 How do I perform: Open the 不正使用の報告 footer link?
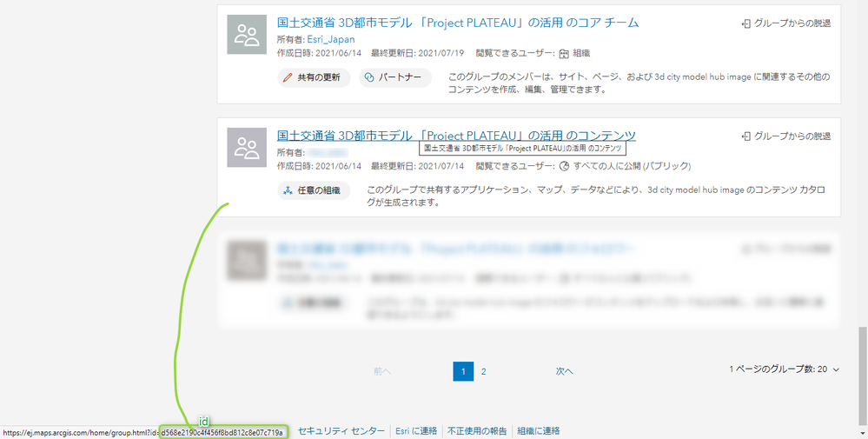pyautogui.click(x=477, y=430)
